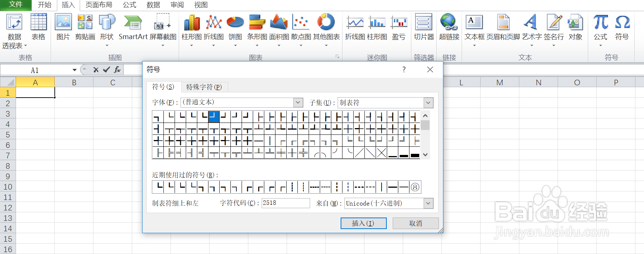Open the PivotTable (数据透视表) tool

15,31
